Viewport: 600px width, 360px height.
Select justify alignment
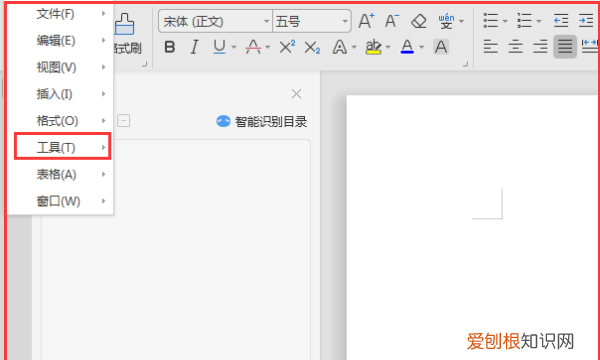click(565, 47)
